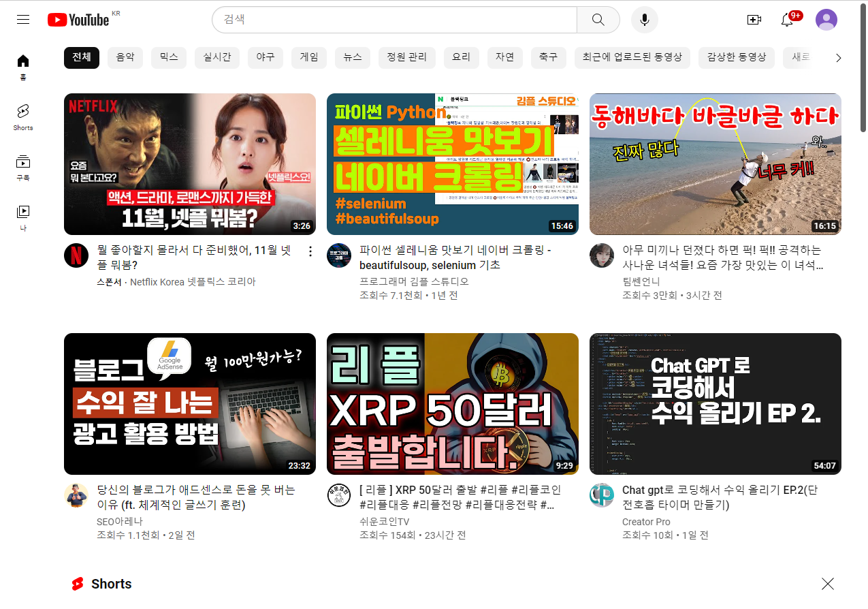Select the 야구 chip

266,57
